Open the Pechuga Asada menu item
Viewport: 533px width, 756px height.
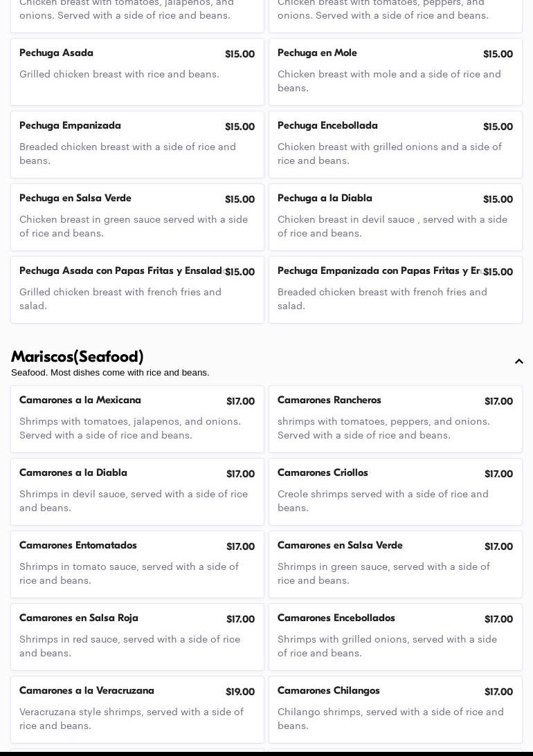[x=137, y=71]
